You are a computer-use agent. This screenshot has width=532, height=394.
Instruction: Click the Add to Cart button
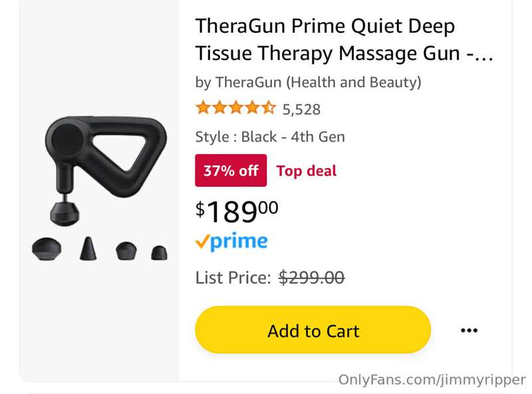click(313, 330)
